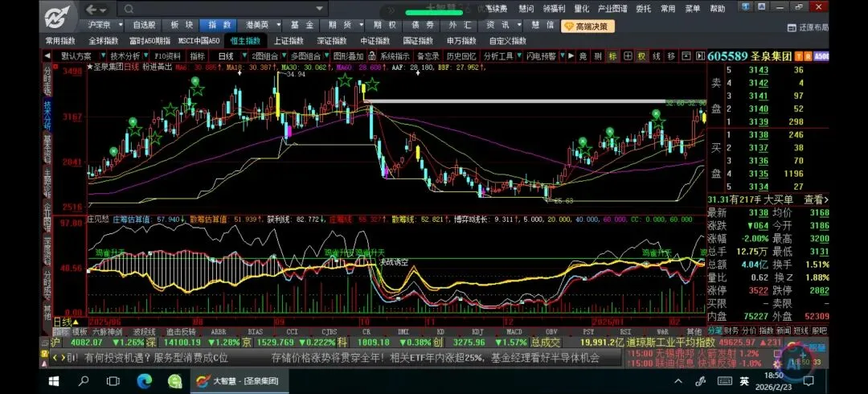Click the crosshair grid icon
Image resolution: width=868 pixels, height=394 pixels.
[627, 56]
